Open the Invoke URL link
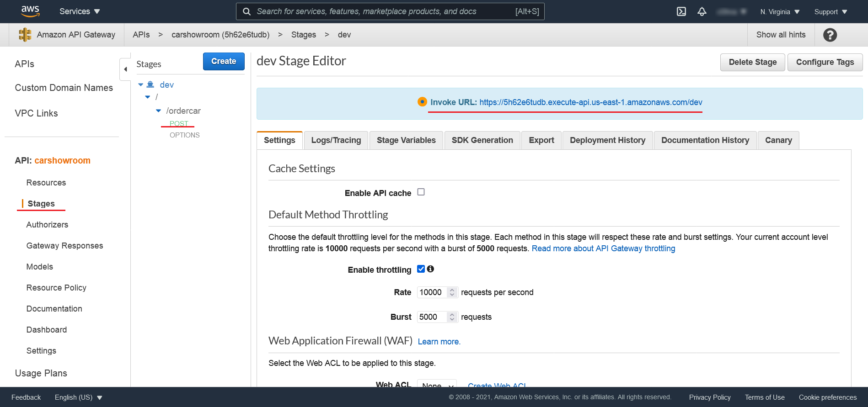The width and height of the screenshot is (868, 407). pos(591,102)
